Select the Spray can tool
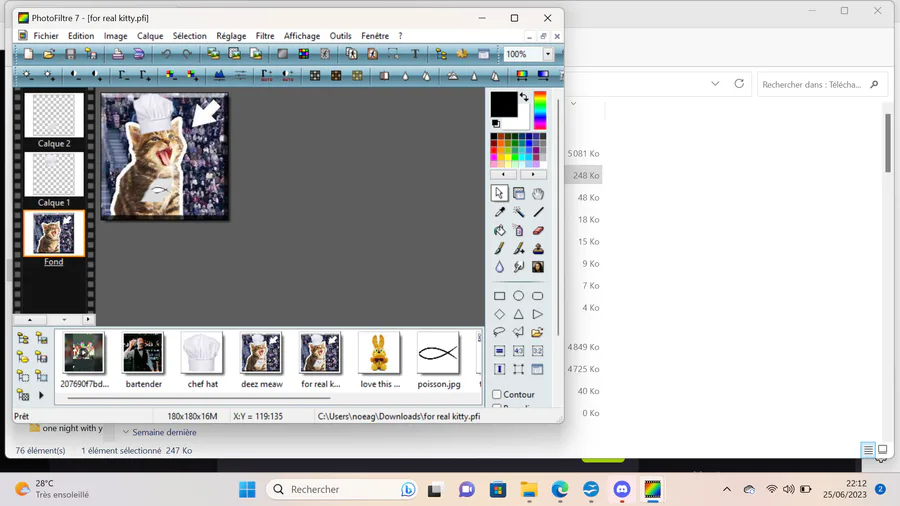 click(x=518, y=231)
